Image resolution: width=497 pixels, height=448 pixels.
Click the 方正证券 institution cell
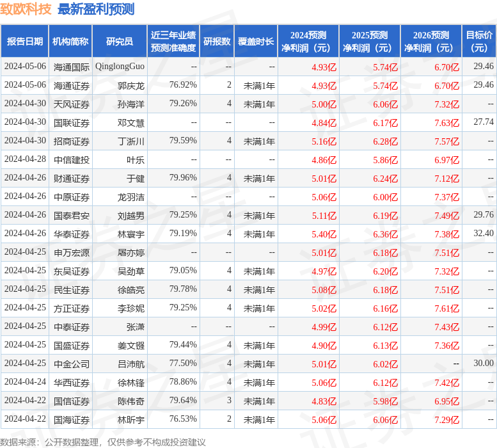71,308
